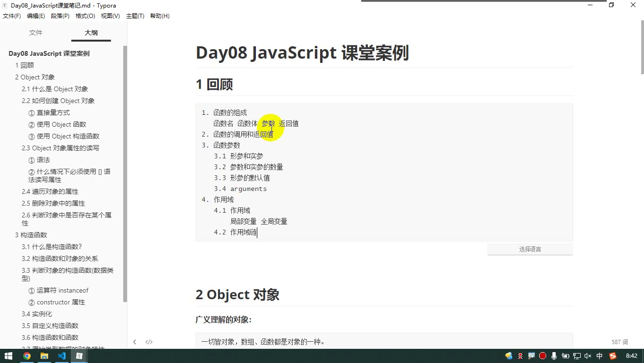Go to outline item 3.5 自定义构造函数
This screenshot has height=363, width=644.
point(50,326)
